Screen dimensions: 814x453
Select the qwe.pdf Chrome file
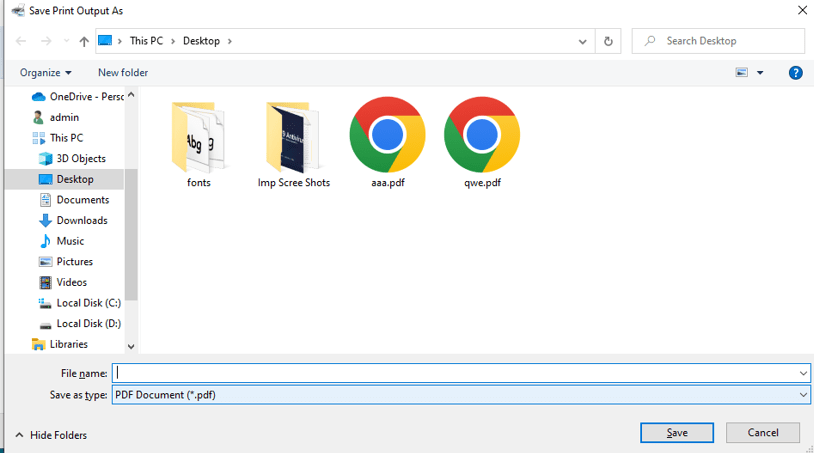pyautogui.click(x=482, y=143)
